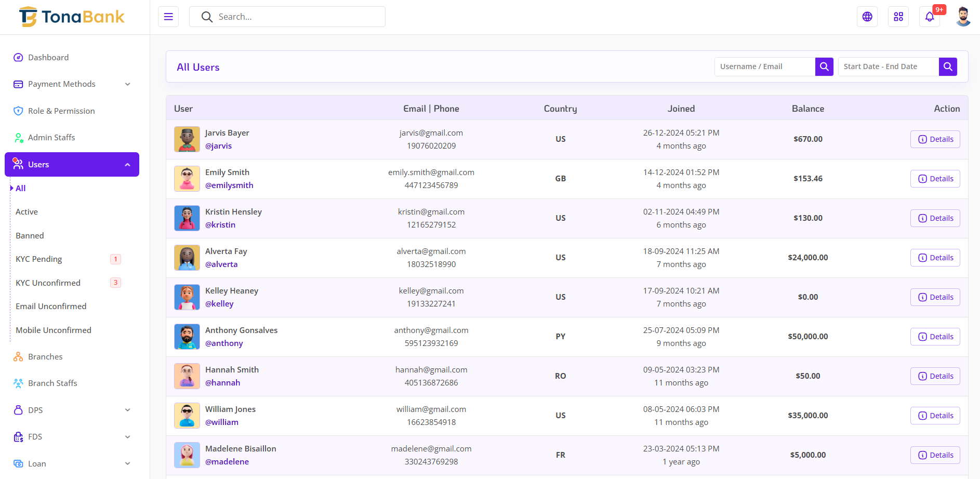Open the notifications bell

(929, 17)
